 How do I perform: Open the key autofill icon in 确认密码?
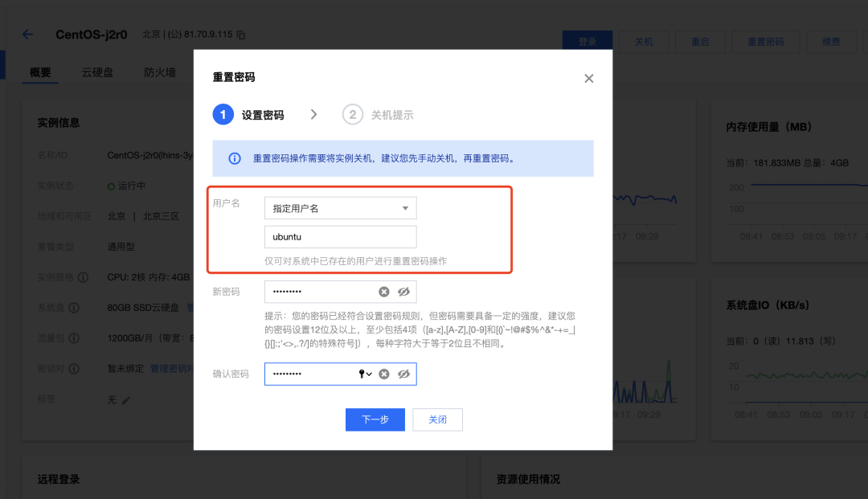pos(365,374)
